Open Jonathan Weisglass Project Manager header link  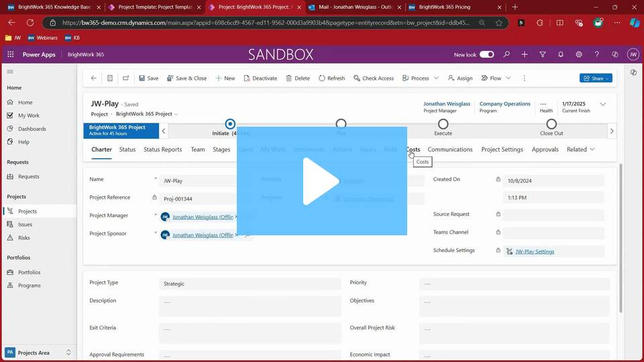click(447, 104)
